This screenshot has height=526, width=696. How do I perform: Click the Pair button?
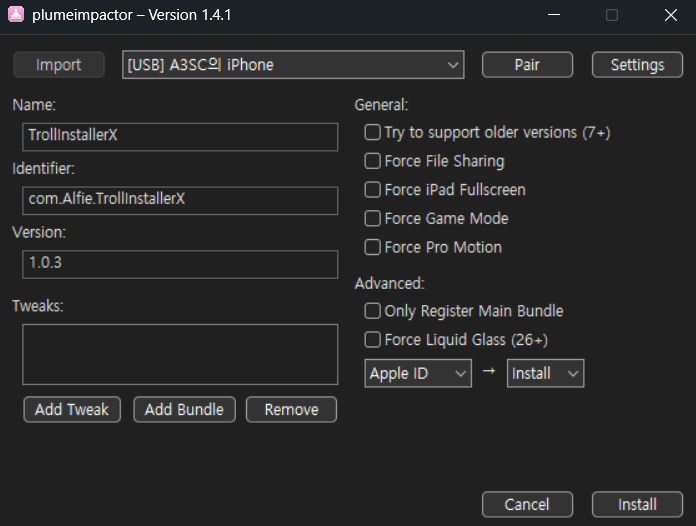tap(527, 65)
